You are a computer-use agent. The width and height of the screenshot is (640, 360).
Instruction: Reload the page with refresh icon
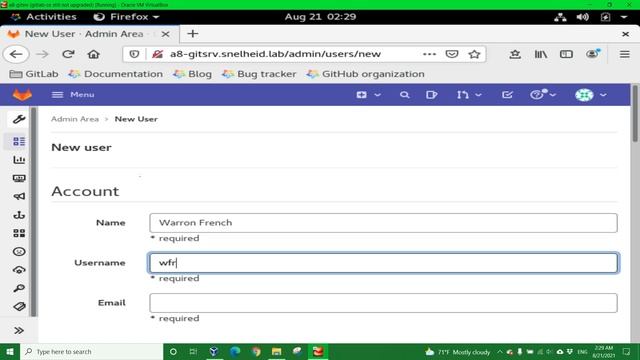point(68,54)
